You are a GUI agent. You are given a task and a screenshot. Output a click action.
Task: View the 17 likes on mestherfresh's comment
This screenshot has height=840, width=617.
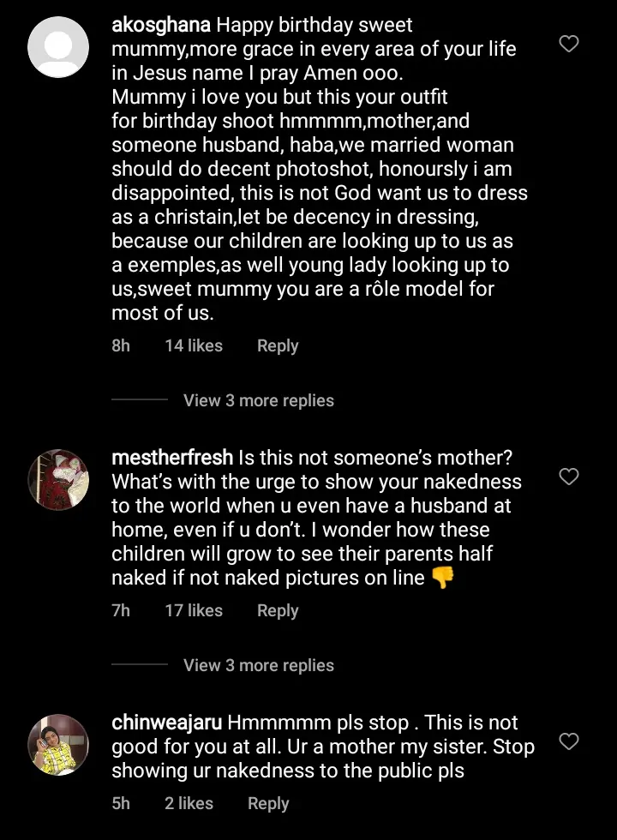(194, 610)
